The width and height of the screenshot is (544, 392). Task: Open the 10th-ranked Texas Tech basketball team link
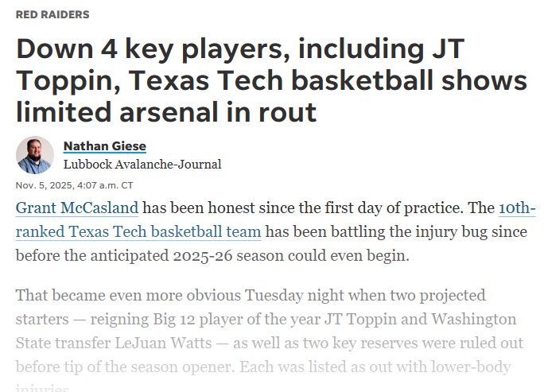[x=139, y=232]
